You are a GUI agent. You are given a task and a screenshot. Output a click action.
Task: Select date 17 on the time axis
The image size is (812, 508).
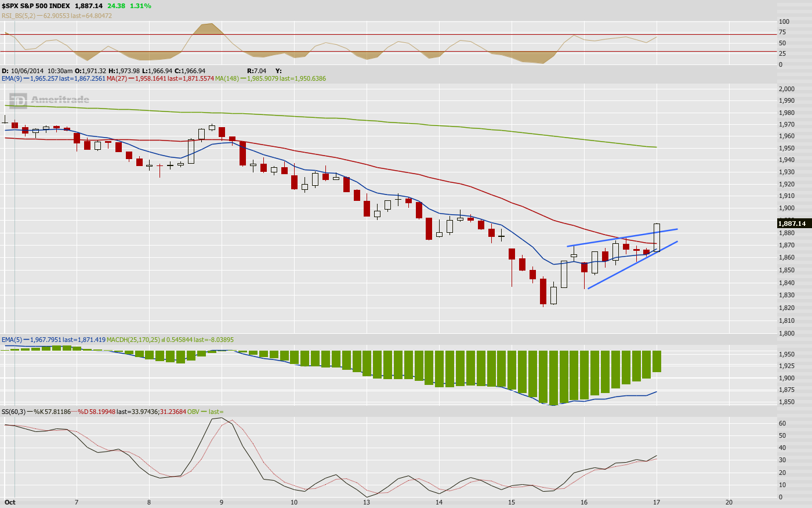click(x=657, y=502)
